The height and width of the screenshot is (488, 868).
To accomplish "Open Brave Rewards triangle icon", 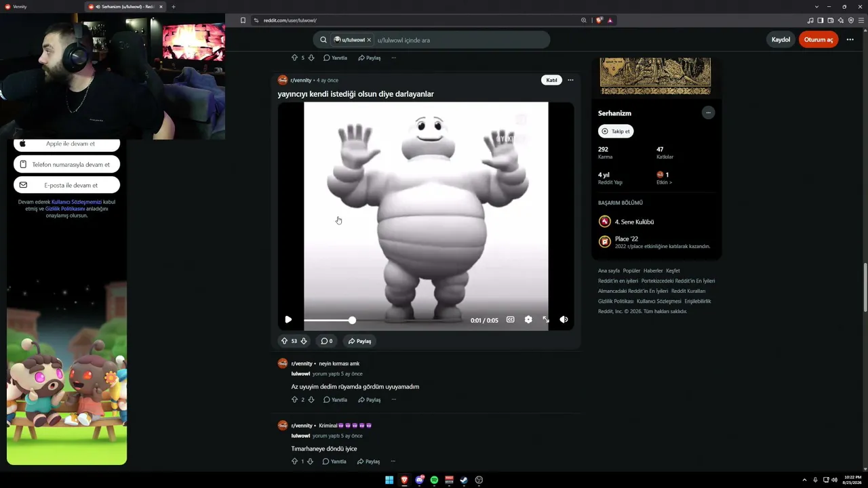I will [610, 20].
